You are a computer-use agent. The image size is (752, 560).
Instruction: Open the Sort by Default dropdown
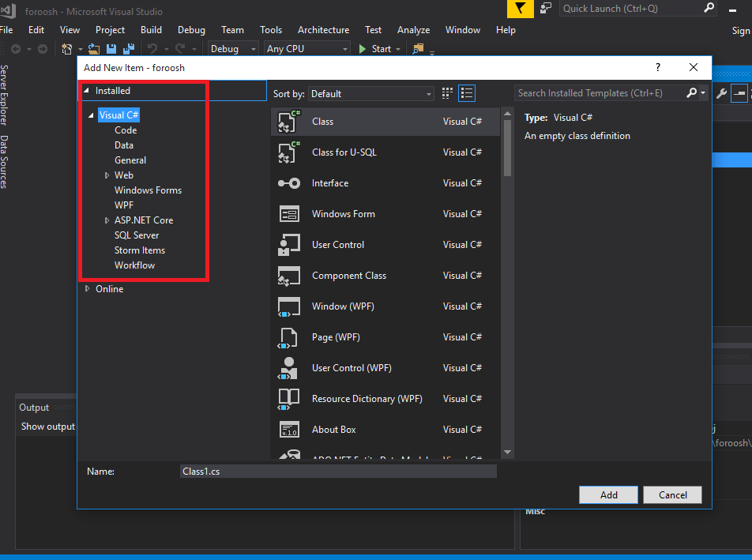[371, 94]
